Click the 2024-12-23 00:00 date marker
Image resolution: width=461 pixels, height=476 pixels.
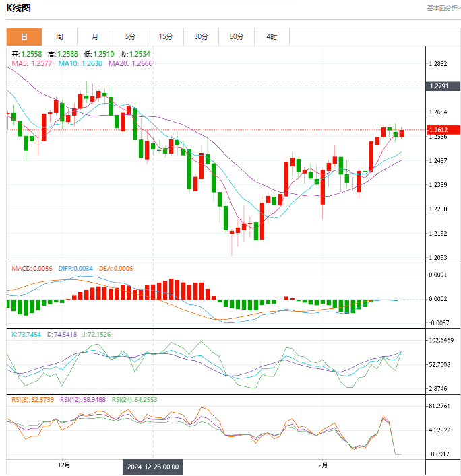coord(152,466)
